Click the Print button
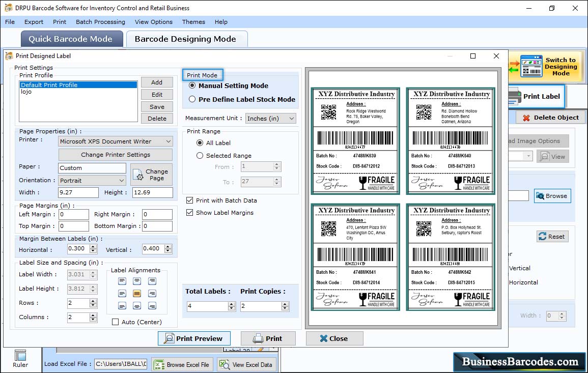 (x=268, y=338)
